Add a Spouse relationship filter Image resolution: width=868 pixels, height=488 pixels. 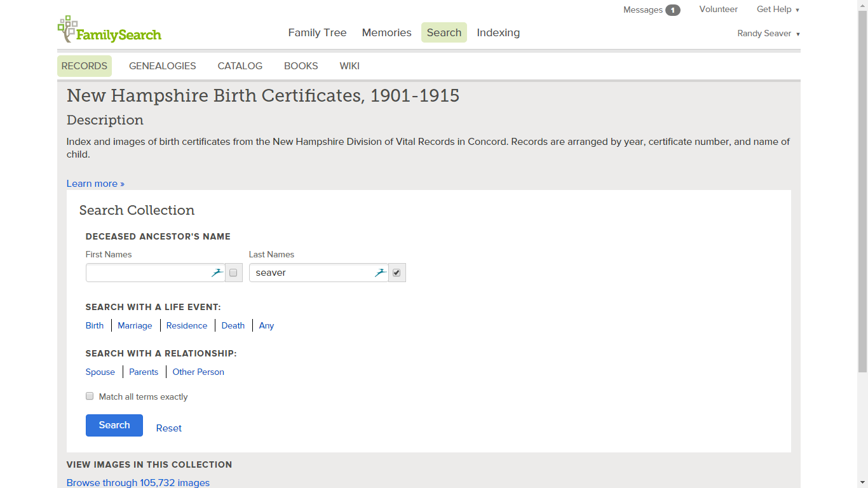click(100, 372)
